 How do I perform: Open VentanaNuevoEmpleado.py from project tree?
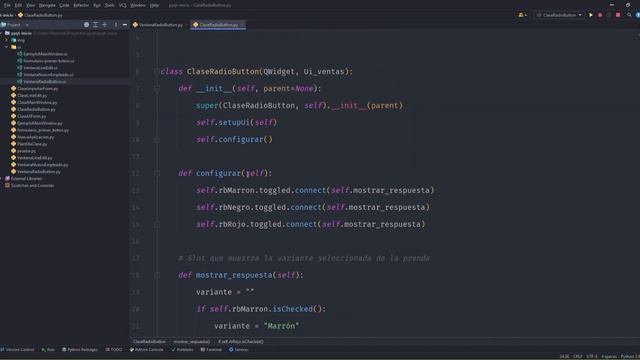(x=40, y=165)
